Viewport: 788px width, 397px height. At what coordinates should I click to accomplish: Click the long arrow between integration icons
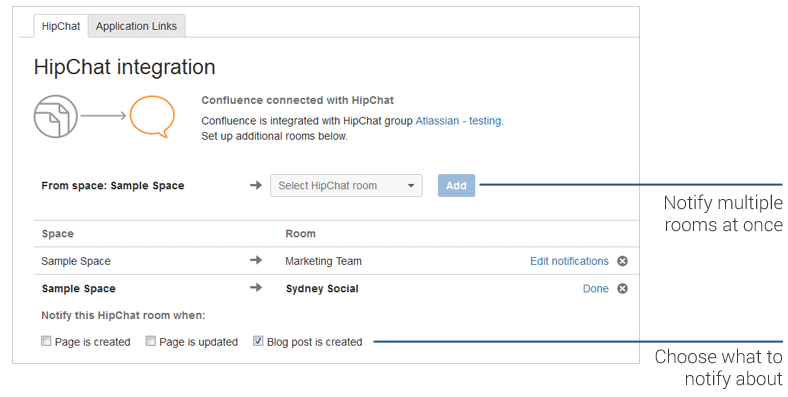(x=104, y=116)
